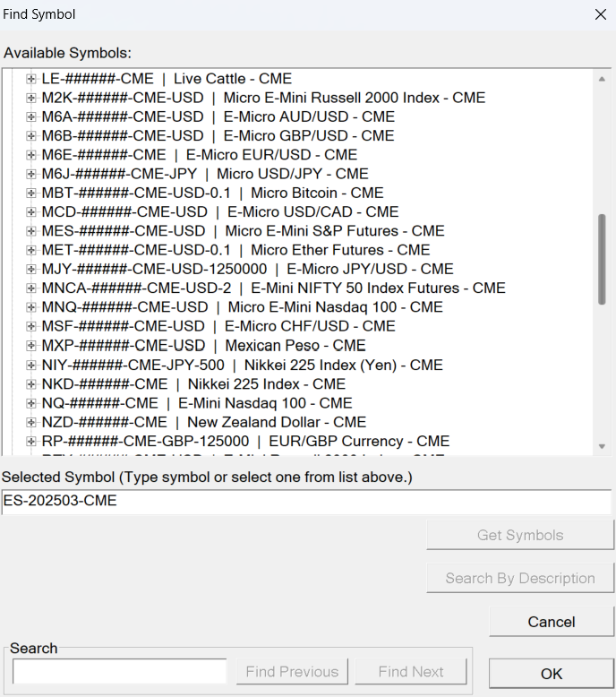Select M2K-######-CME-USD symbol row
This screenshot has width=616, height=697.
[x=263, y=98]
